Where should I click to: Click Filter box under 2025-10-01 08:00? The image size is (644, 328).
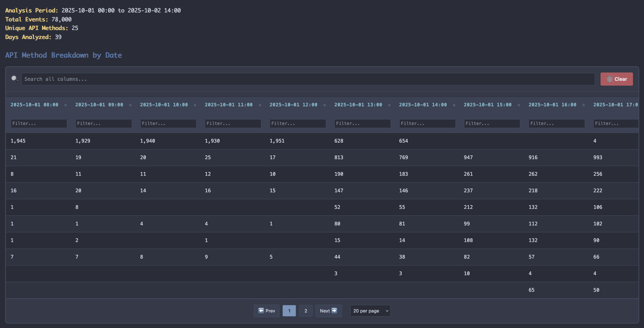click(39, 124)
